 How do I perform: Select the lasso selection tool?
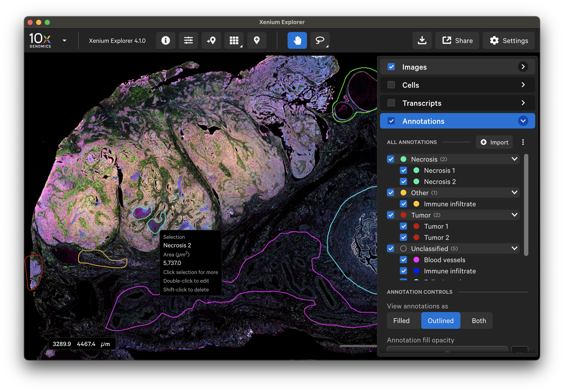coord(320,40)
